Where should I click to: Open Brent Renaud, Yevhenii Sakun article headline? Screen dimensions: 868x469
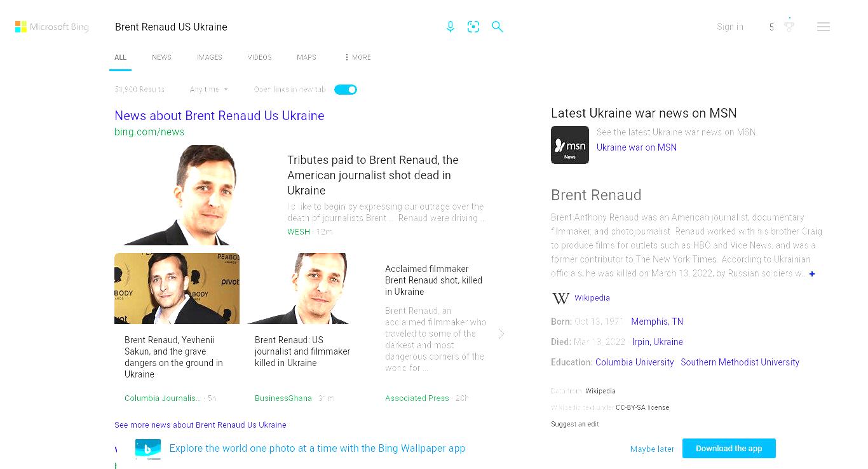pos(173,357)
